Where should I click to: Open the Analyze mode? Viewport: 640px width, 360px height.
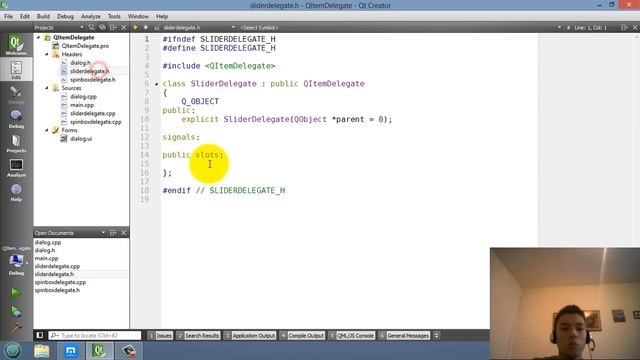tap(16, 168)
